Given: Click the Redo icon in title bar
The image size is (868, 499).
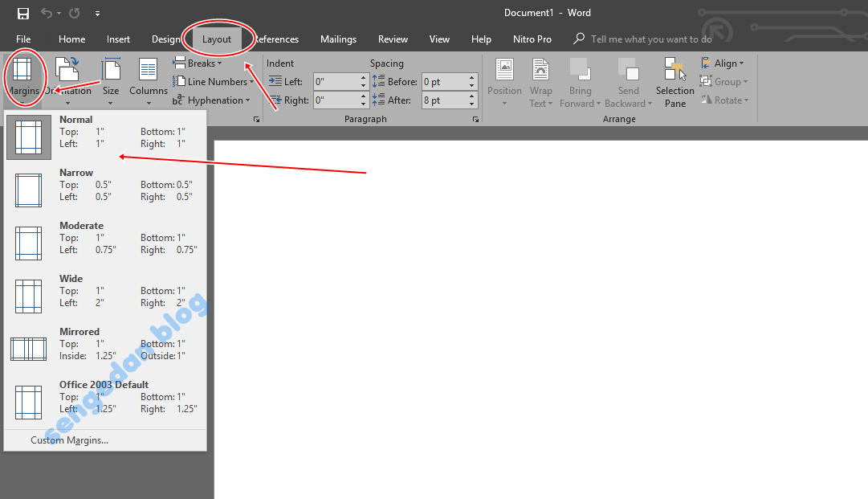Looking at the screenshot, I should [74, 13].
